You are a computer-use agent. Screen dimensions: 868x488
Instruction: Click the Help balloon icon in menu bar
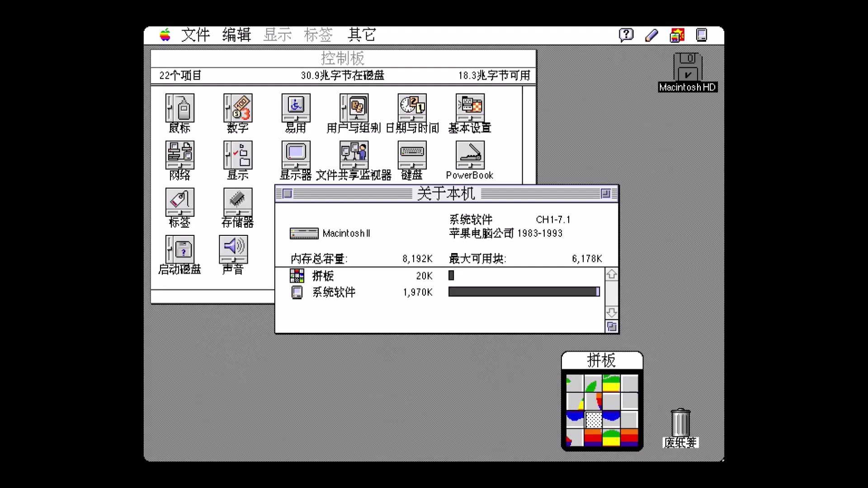point(626,34)
